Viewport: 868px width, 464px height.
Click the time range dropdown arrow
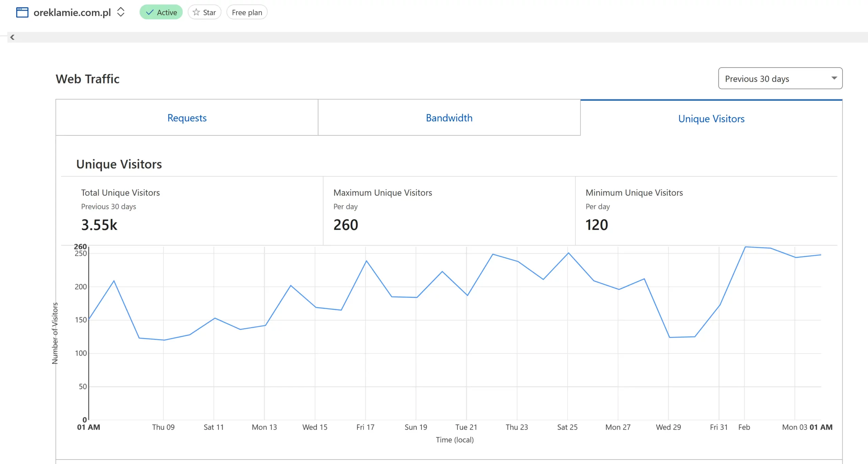click(834, 78)
